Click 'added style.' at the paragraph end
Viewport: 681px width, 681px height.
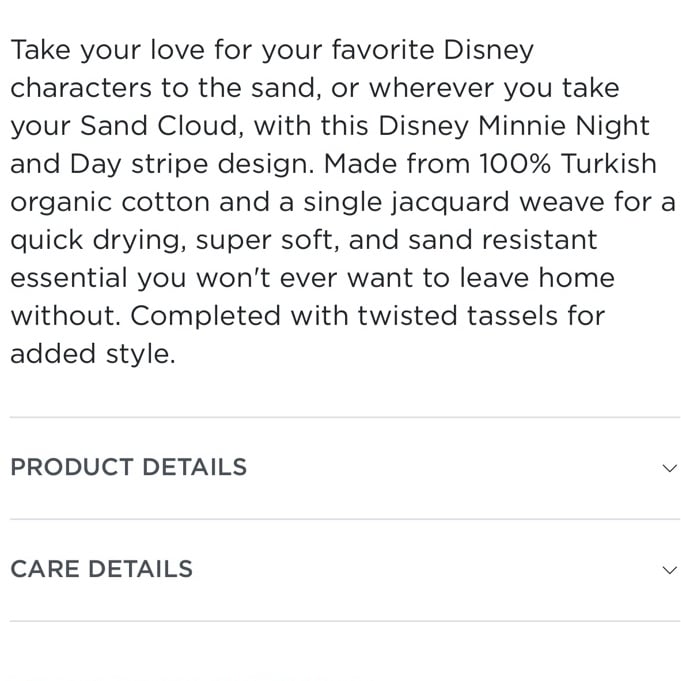(93, 354)
